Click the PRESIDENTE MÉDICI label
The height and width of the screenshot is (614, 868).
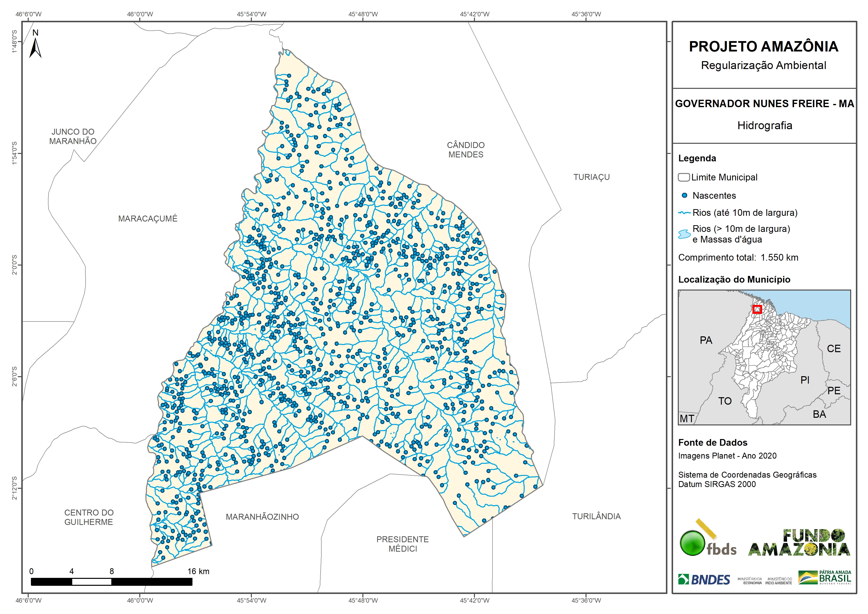coord(402,544)
